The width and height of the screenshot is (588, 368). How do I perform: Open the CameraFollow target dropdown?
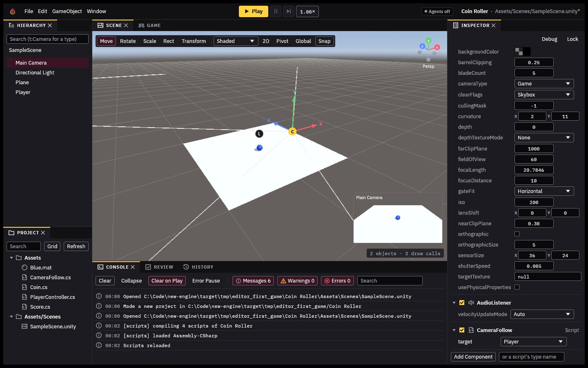[534, 342]
